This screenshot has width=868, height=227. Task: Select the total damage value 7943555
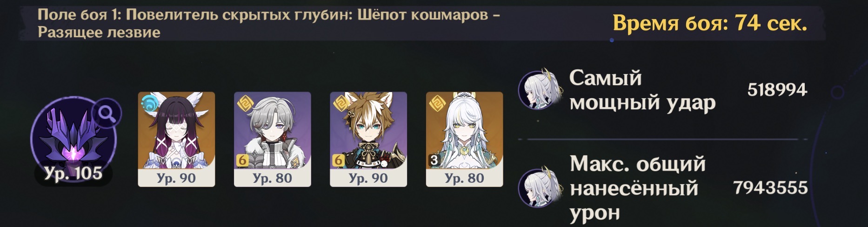(x=770, y=188)
